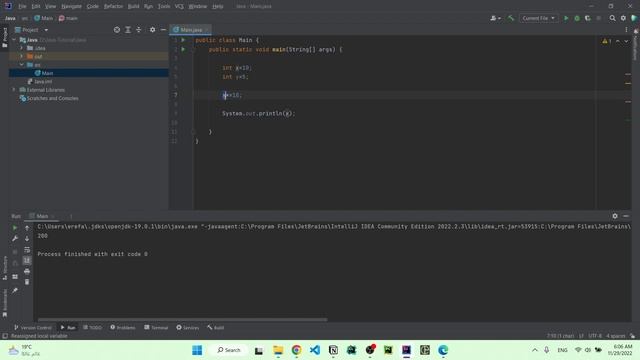
Task: Open the Build menu
Action: [x=133, y=7]
